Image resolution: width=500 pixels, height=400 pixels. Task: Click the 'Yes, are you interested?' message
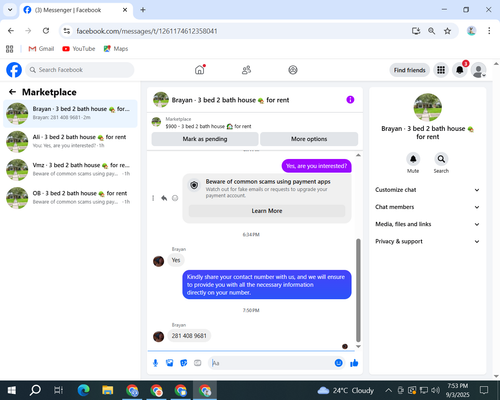316,166
